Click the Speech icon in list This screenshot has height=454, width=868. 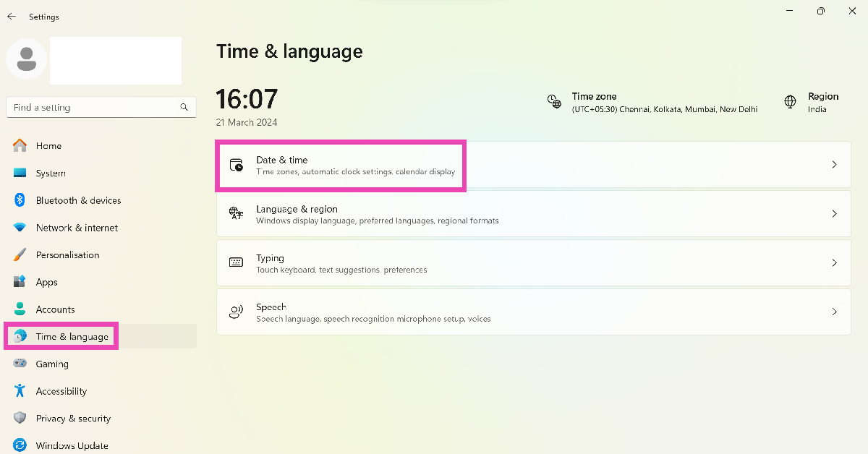(x=236, y=312)
